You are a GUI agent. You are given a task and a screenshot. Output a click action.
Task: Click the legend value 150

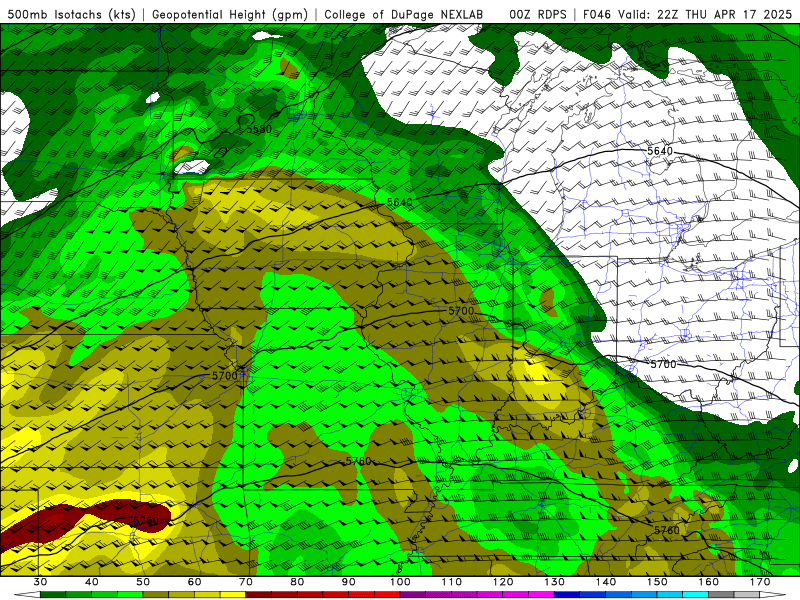click(x=657, y=582)
